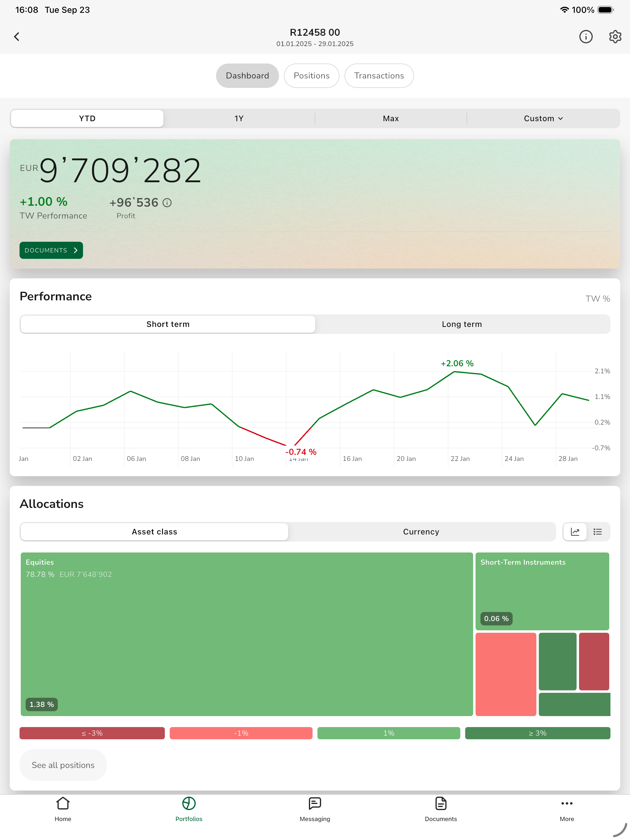Group allocations by Currency
Viewport: 630px width, 840px height.
tap(421, 532)
